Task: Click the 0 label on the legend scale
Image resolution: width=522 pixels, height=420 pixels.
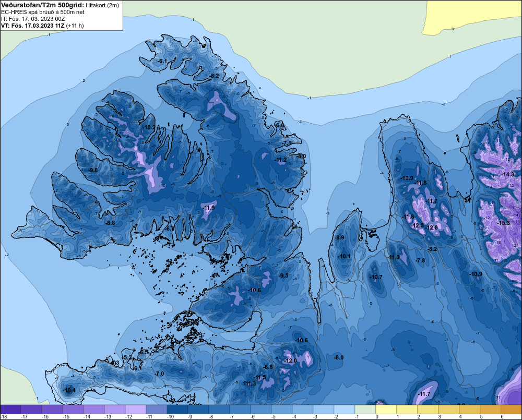Action: [377, 417]
